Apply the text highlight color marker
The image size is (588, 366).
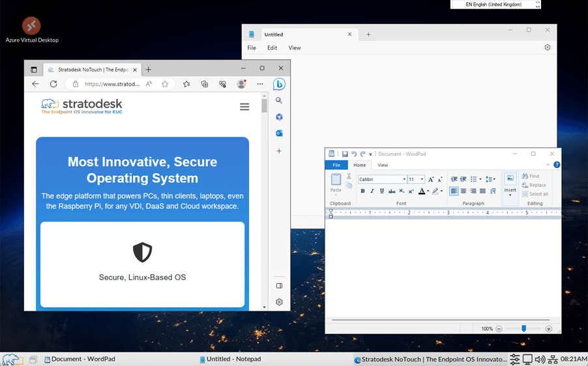tap(435, 191)
